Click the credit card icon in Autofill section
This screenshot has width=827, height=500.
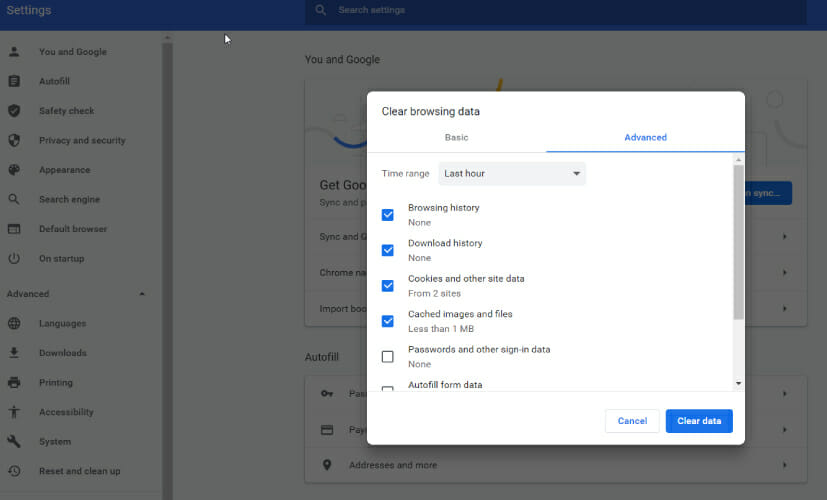pyautogui.click(x=327, y=430)
